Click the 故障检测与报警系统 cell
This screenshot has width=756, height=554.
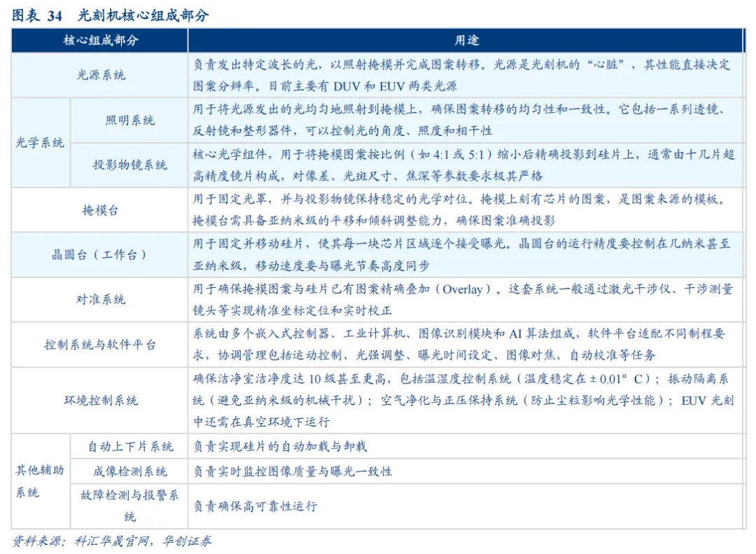point(129,506)
